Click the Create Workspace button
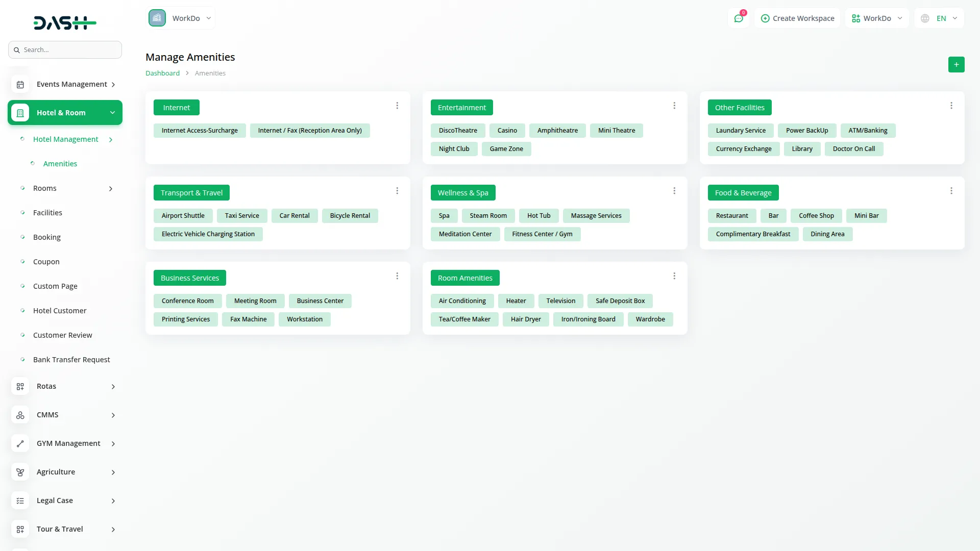Image resolution: width=980 pixels, height=551 pixels. pos(797,18)
